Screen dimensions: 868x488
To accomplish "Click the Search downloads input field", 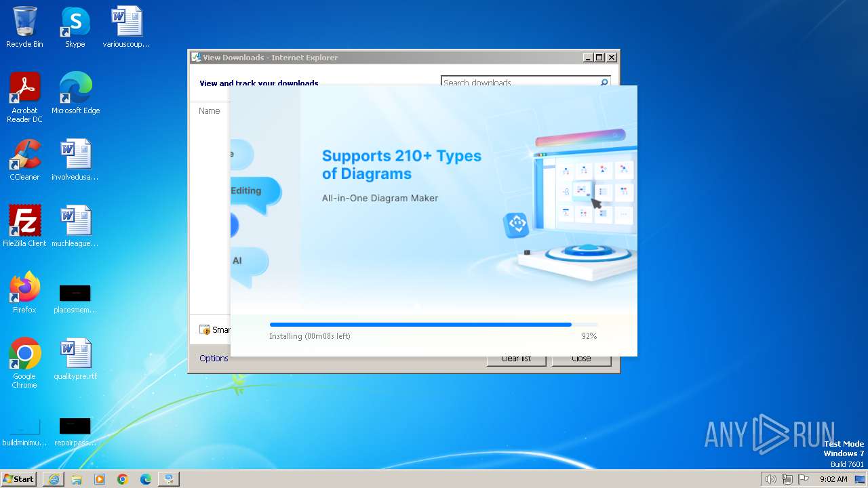I will (x=520, y=83).
